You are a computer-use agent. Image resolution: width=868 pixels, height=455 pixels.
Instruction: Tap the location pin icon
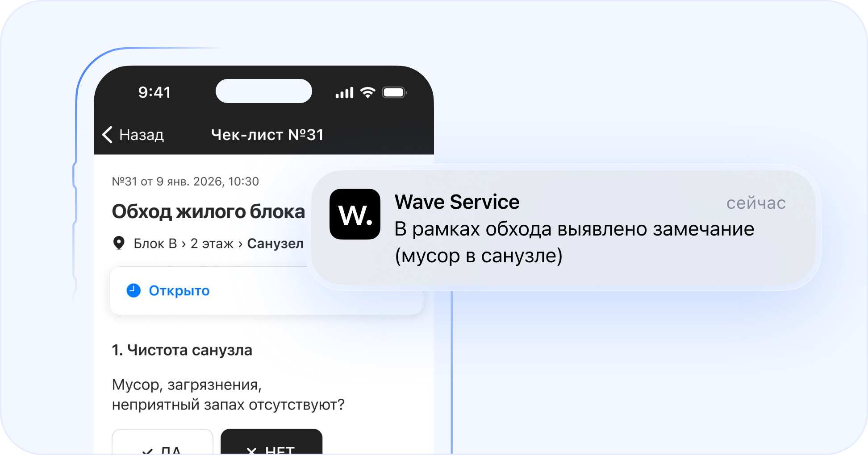click(x=119, y=243)
